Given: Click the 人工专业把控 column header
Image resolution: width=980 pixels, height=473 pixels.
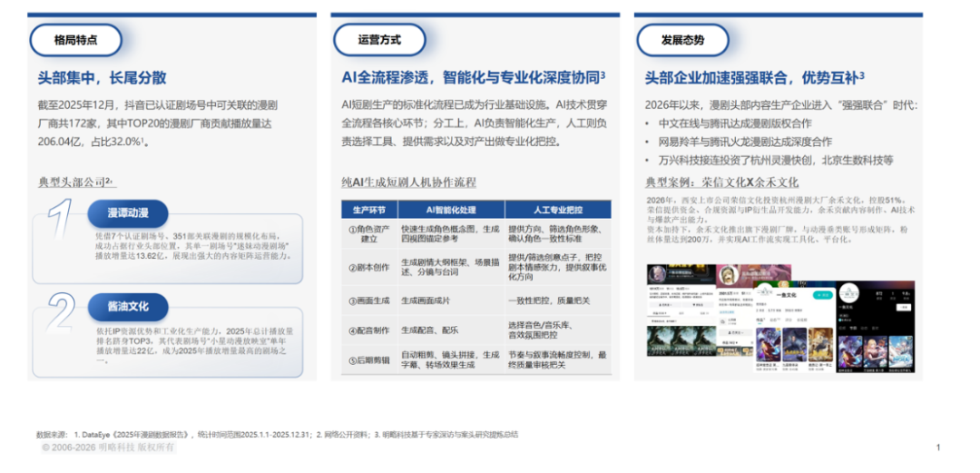Looking at the screenshot, I should coord(558,209).
